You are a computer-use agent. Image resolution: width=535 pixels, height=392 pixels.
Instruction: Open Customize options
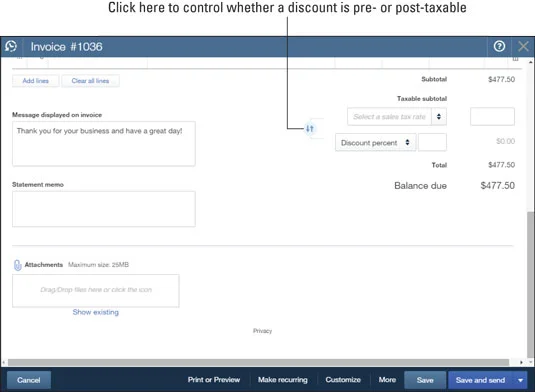click(x=343, y=380)
